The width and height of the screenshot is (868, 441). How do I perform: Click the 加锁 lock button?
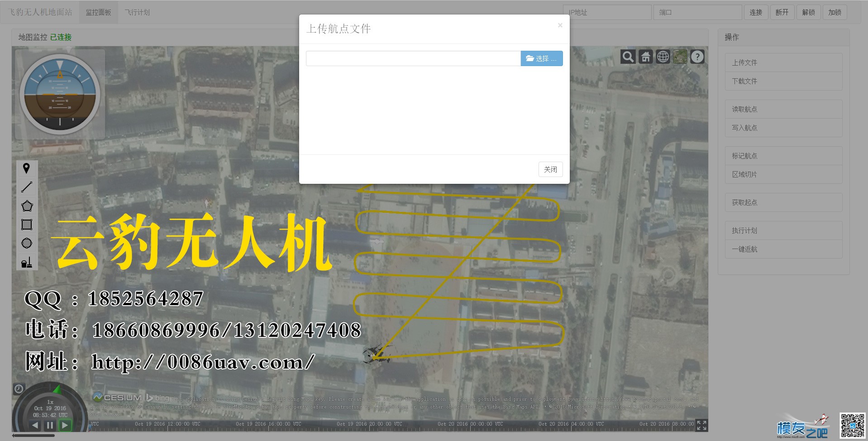tap(835, 12)
